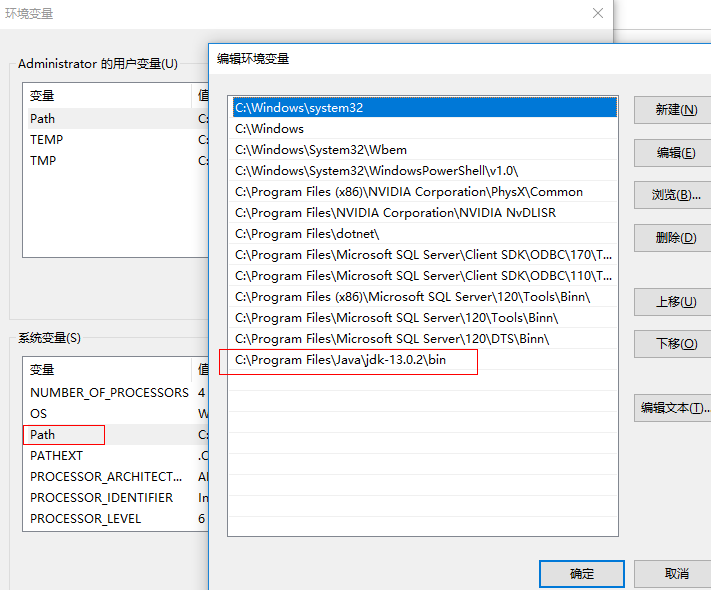Select the (x86) SQL Server\120\Tools\Binn entry
The height and width of the screenshot is (590, 711).
(x=424, y=297)
